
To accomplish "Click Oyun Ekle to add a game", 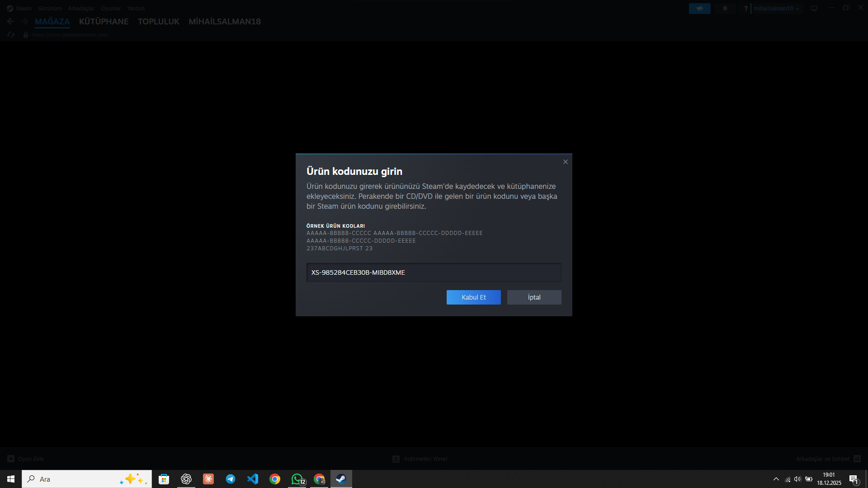I will pos(26,459).
